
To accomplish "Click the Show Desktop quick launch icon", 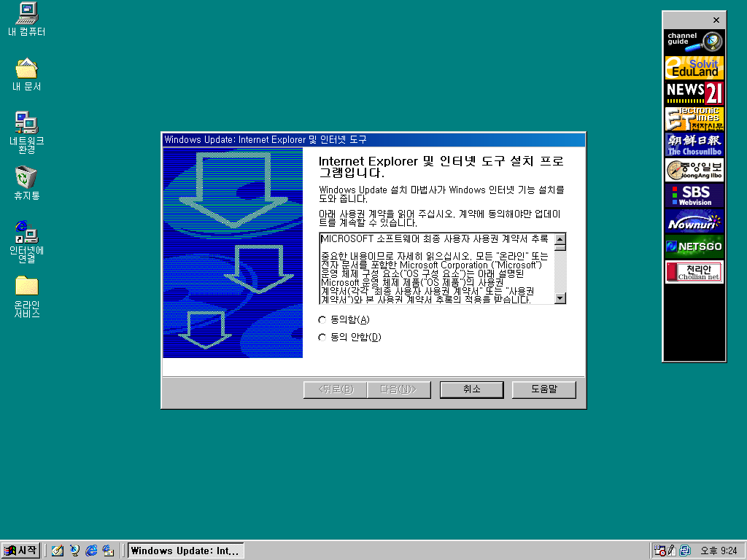I will click(x=58, y=551).
